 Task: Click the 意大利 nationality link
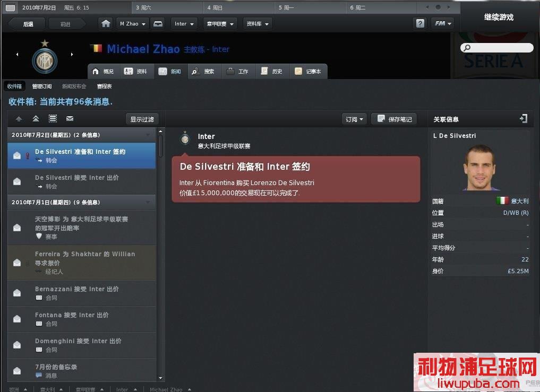[520, 201]
